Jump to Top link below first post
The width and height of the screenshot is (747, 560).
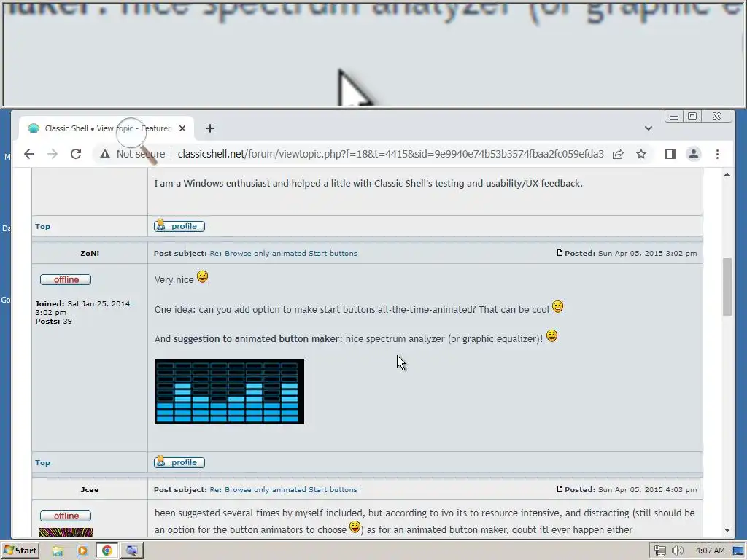coord(42,226)
